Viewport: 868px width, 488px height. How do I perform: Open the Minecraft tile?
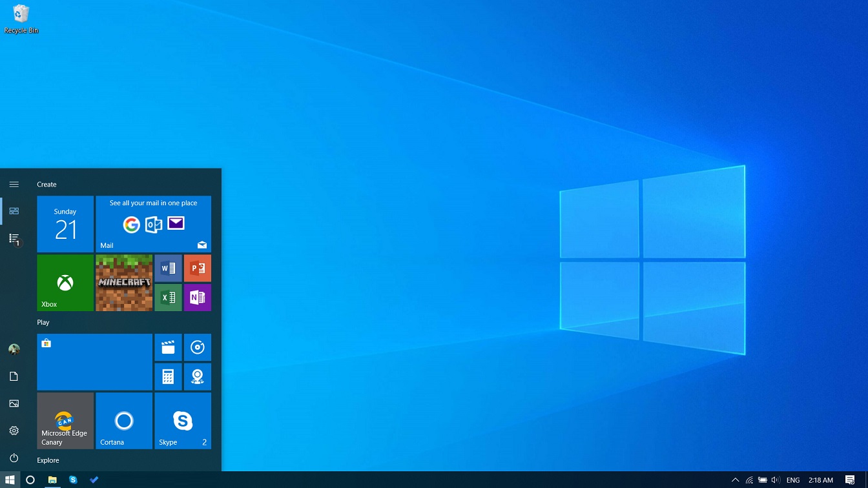123,283
